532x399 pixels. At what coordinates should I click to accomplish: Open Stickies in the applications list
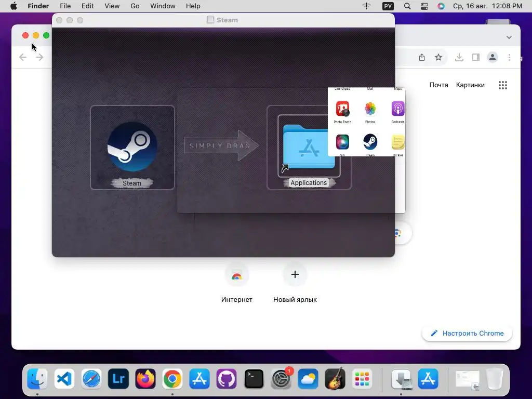click(x=397, y=142)
